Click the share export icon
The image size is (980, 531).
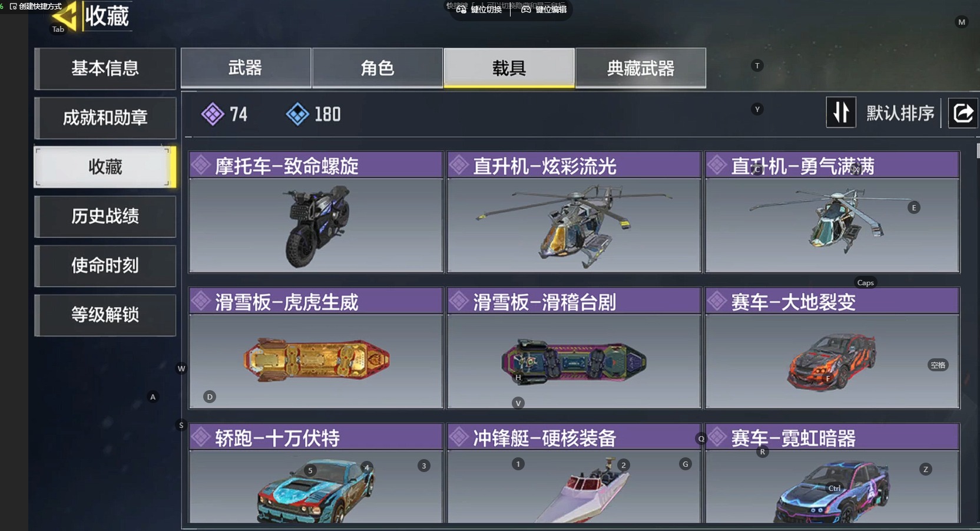tap(963, 113)
